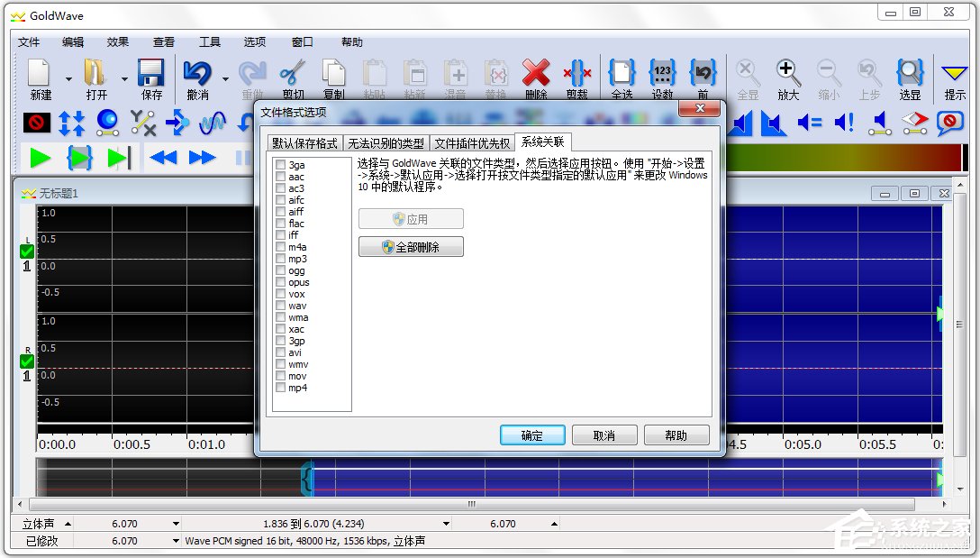Click the blue overview waveform strip
Screen dimensions: 980x558
(x=627, y=478)
